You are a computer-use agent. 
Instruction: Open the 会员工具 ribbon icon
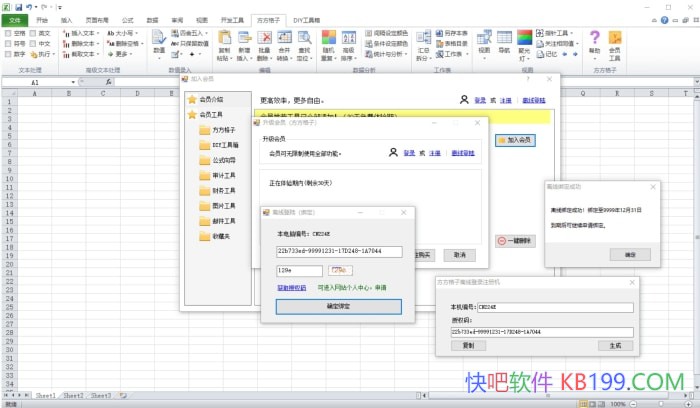click(615, 45)
